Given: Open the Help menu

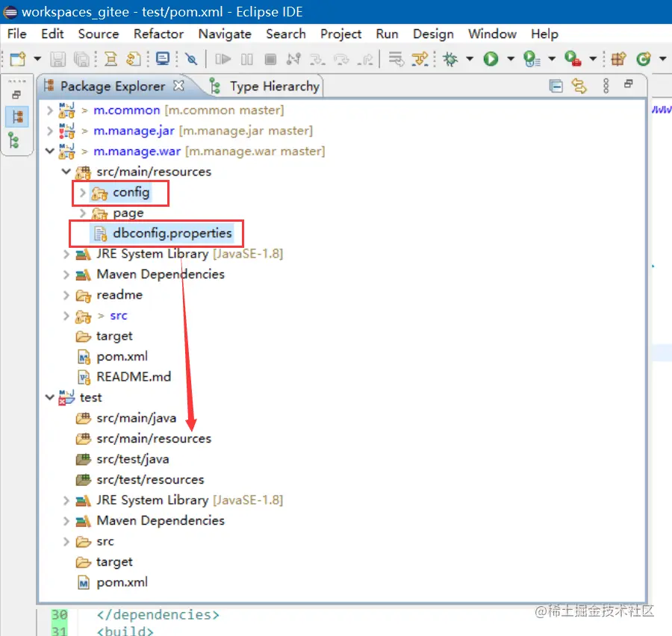Looking at the screenshot, I should 544,34.
